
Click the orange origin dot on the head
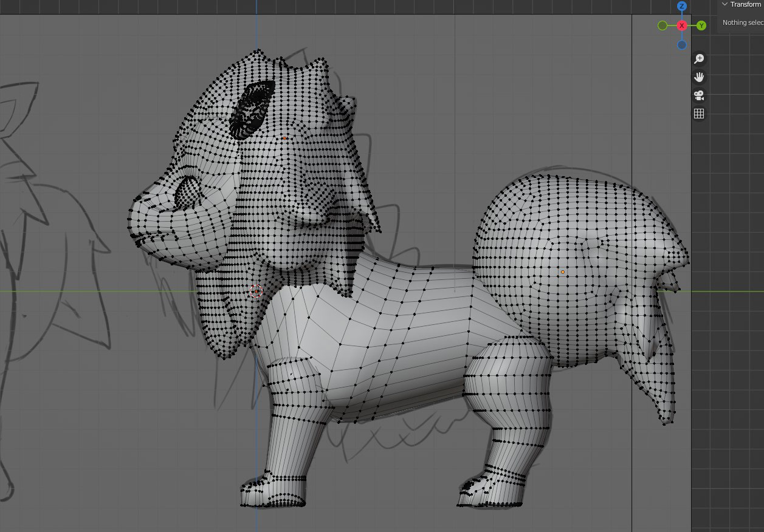284,138
